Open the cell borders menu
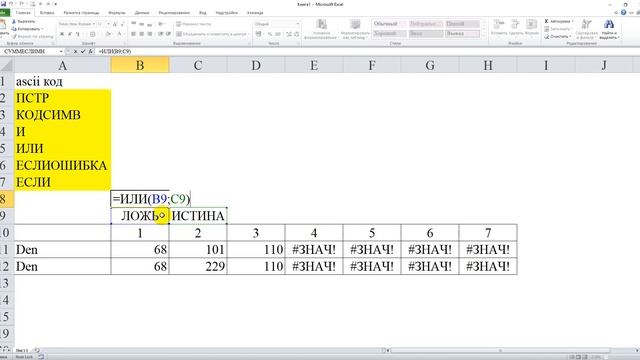 coord(93,34)
